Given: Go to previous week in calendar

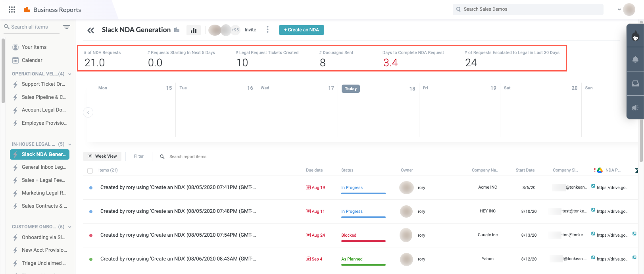Looking at the screenshot, I should click(88, 113).
